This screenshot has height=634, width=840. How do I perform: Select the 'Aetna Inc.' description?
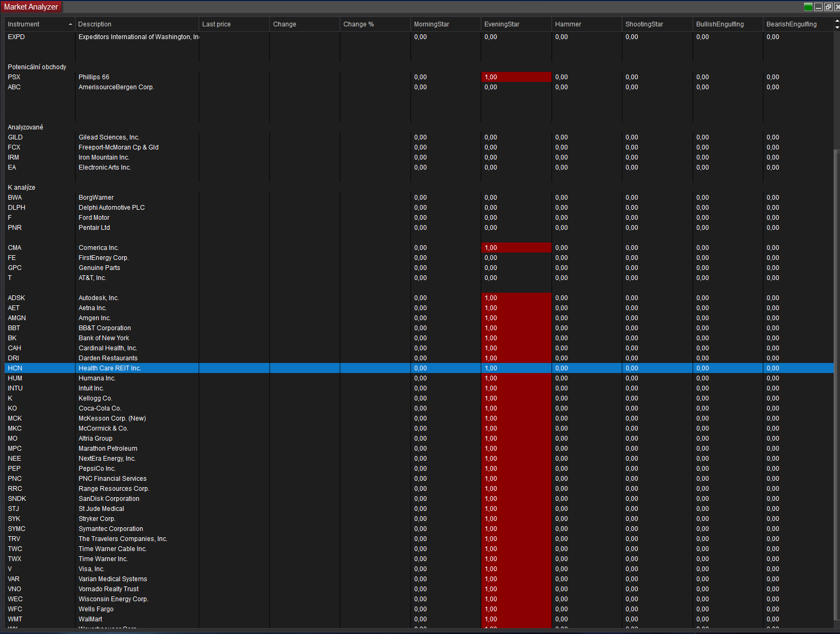[x=92, y=308]
